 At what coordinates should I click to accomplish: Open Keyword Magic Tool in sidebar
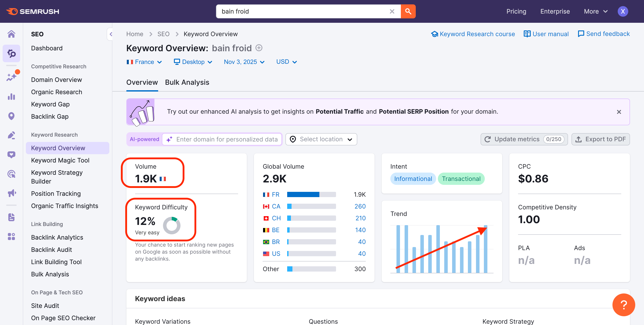(x=60, y=160)
